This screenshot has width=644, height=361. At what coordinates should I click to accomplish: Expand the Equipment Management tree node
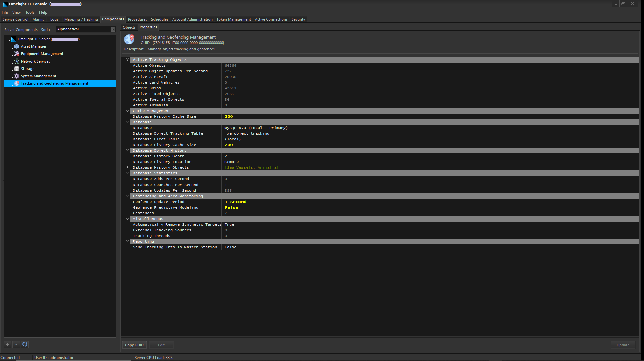[x=12, y=55]
